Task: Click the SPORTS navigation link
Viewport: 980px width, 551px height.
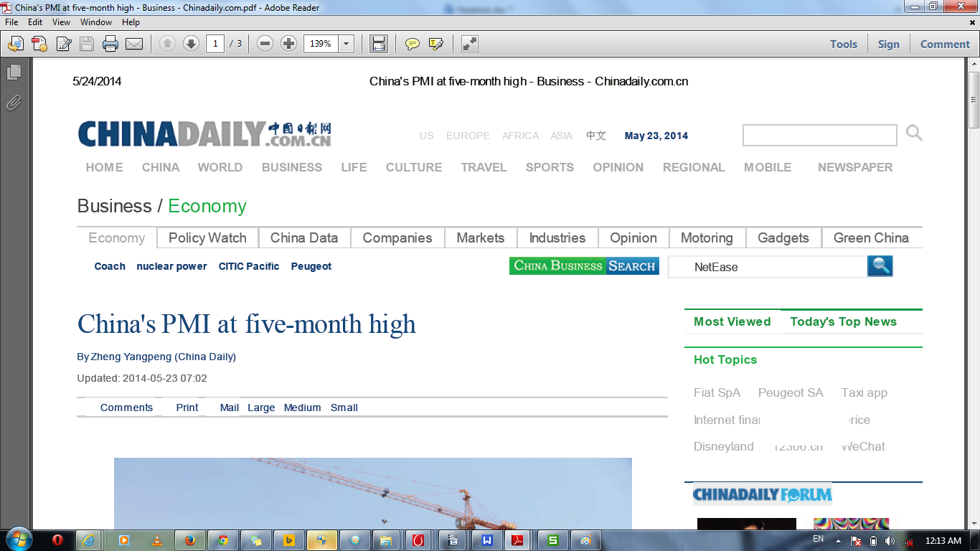Action: (x=550, y=167)
